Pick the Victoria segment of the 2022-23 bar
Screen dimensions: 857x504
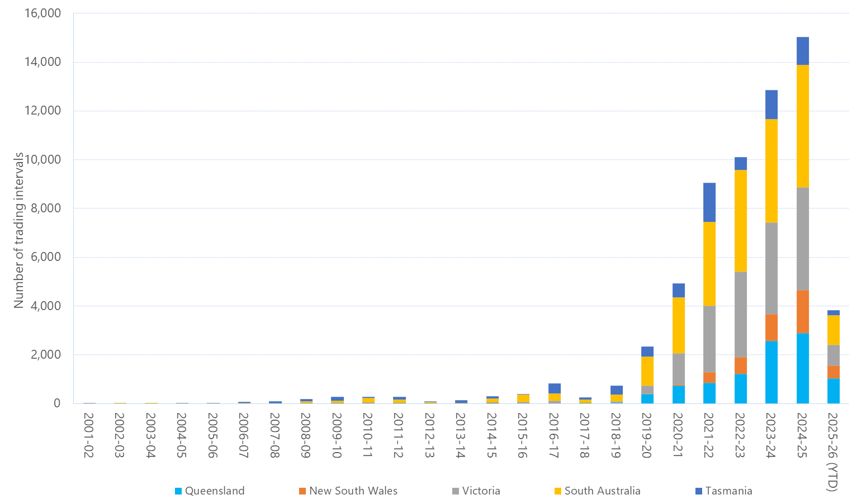click(740, 314)
